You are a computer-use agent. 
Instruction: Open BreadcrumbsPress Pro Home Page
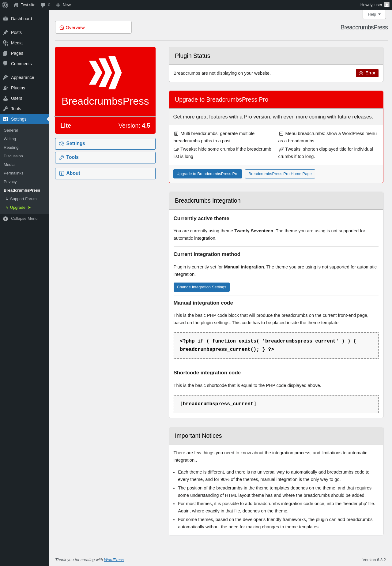click(x=280, y=174)
